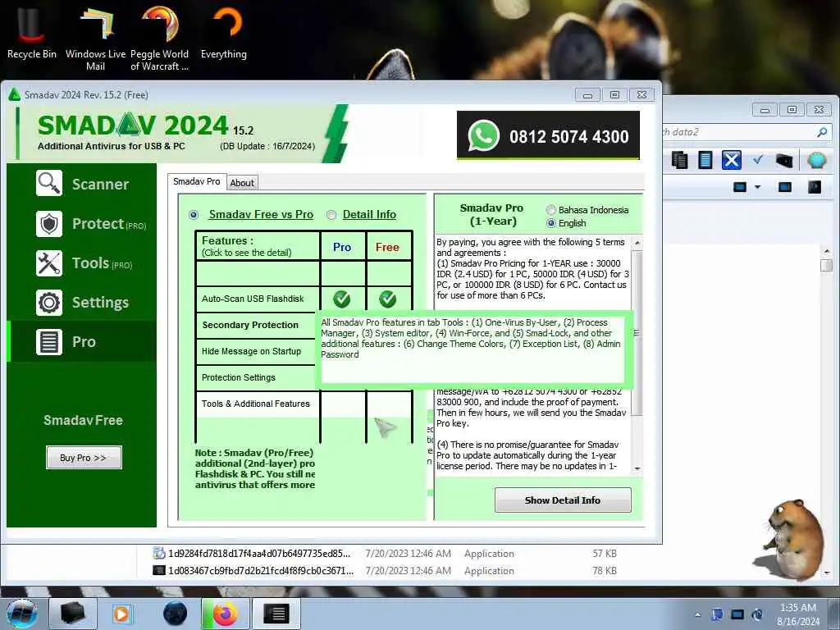Click the dark help icon in Explorer window

coord(815,187)
